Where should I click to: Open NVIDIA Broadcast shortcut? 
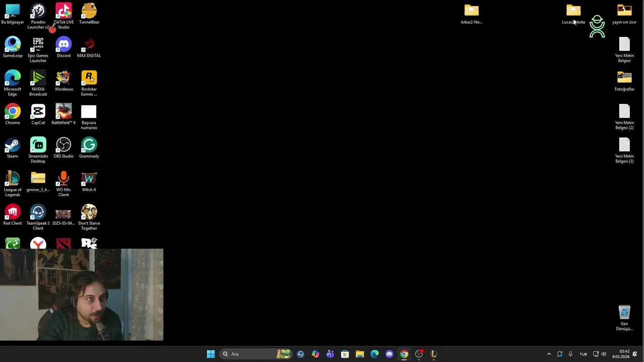(x=38, y=83)
